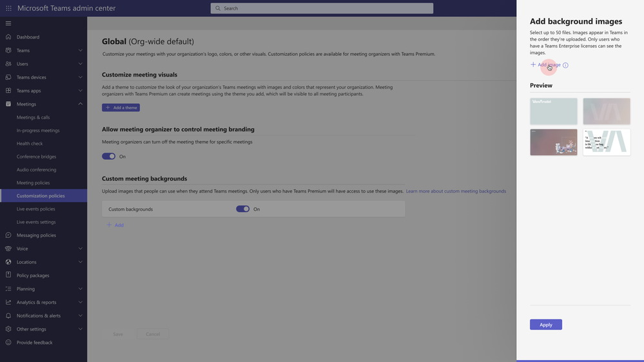Click the Voice phone icon
Screen dimensions: 644x362
(8, 249)
